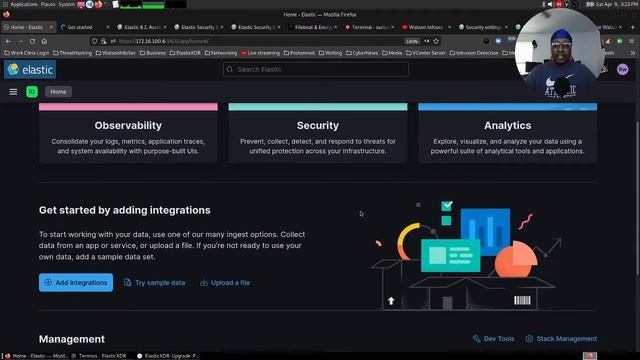Click the browser home icon
The image size is (640, 360).
coord(44,41)
